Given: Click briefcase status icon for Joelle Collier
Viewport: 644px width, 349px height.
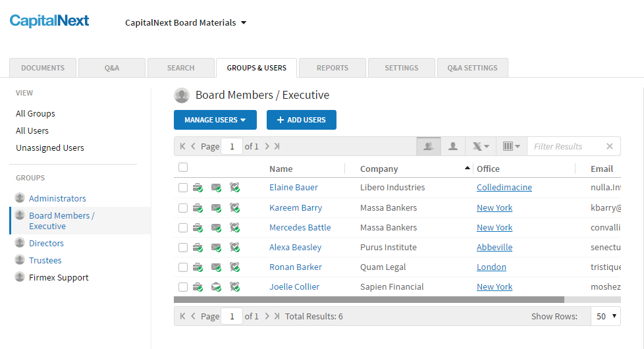Looking at the screenshot, I should point(198,287).
